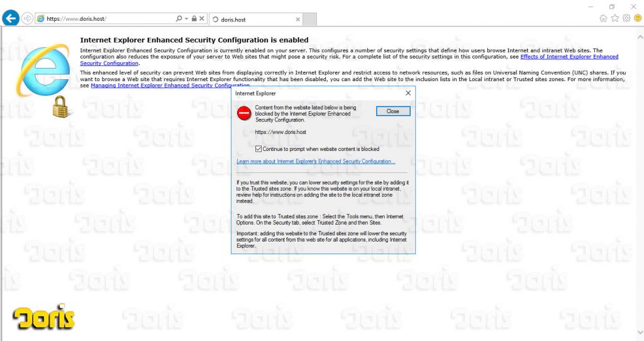The height and width of the screenshot is (341, 644).
Task: Open Managing Internet Explorer Enhanced Security Configuration link
Action: point(170,86)
